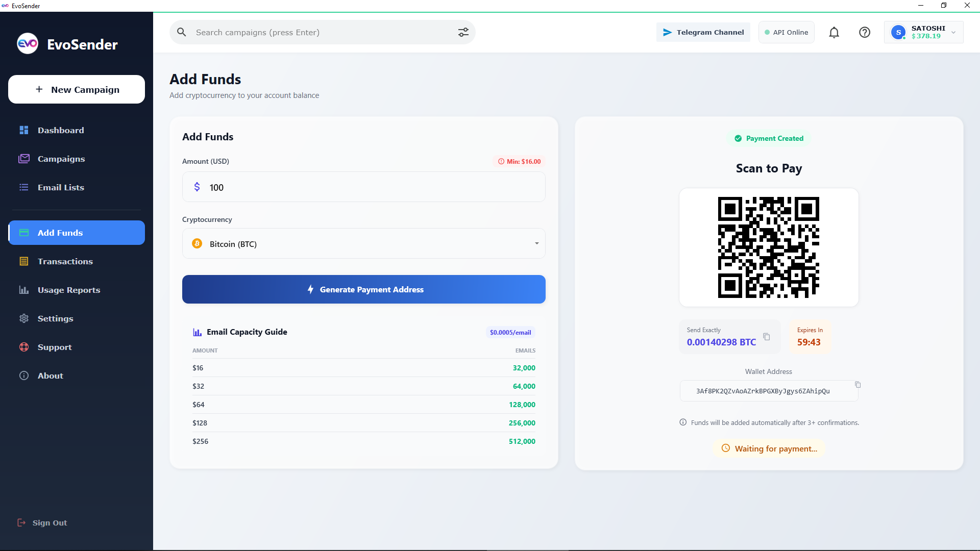Click the $128 amount row
Viewport: 980px width, 551px height.
pos(364,423)
